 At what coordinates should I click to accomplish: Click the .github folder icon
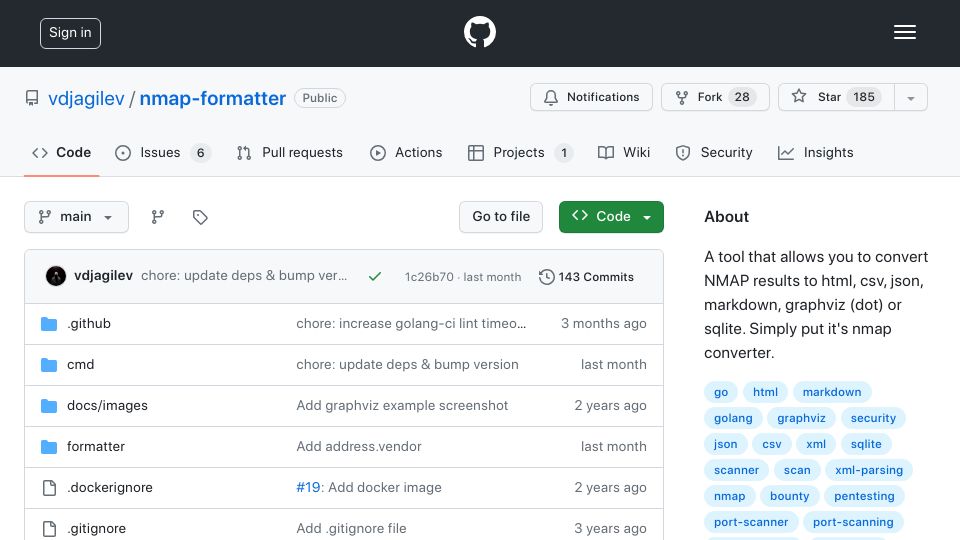pyautogui.click(x=49, y=324)
